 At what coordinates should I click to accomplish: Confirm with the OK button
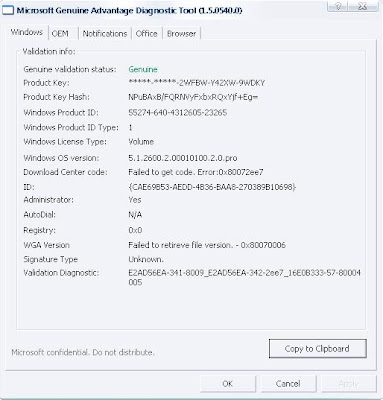[x=228, y=384]
